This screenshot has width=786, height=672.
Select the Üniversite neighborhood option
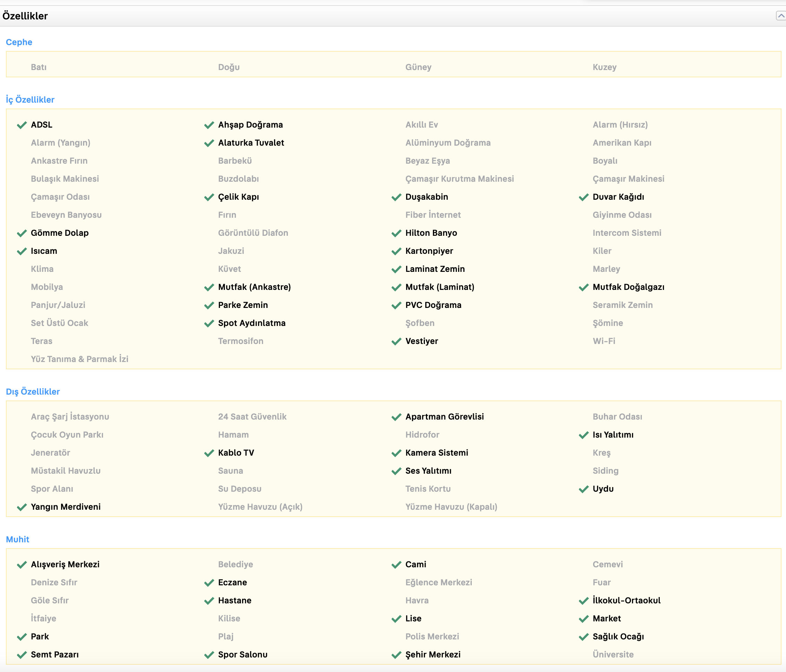613,654
